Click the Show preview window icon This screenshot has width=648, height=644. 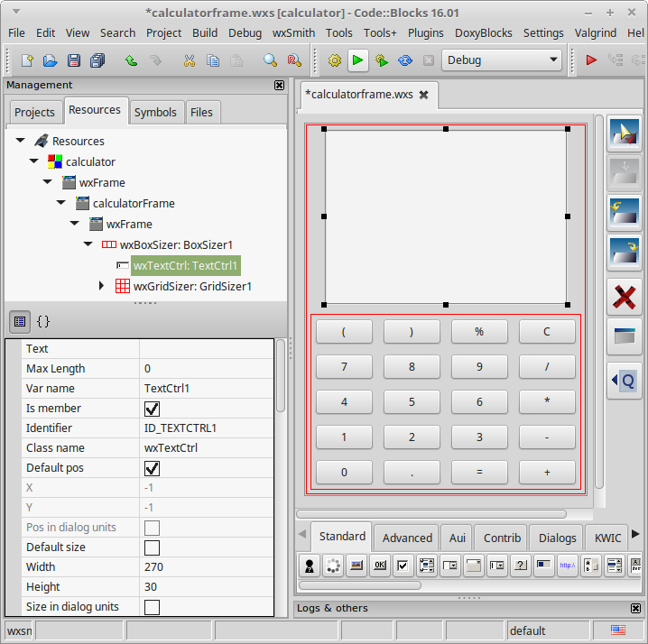625,336
